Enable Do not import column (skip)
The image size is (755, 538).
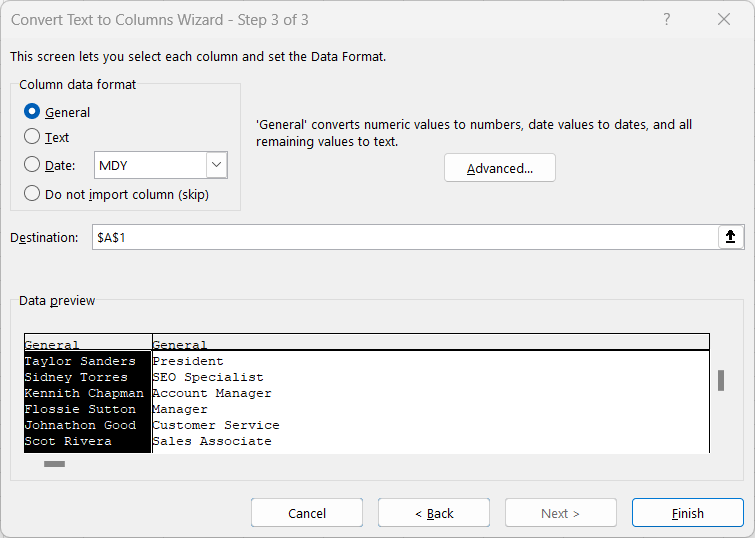[32, 194]
